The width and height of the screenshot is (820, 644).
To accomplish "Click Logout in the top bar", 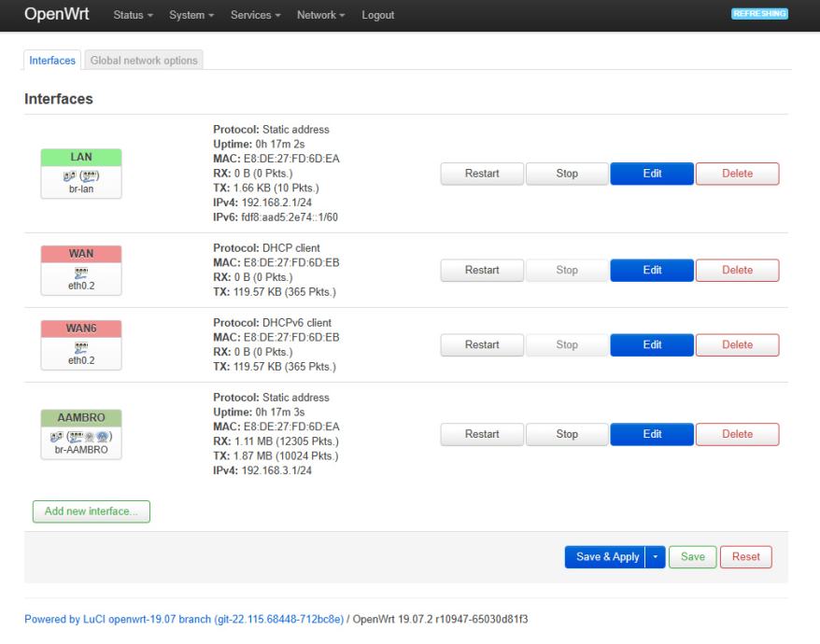I will (x=377, y=15).
